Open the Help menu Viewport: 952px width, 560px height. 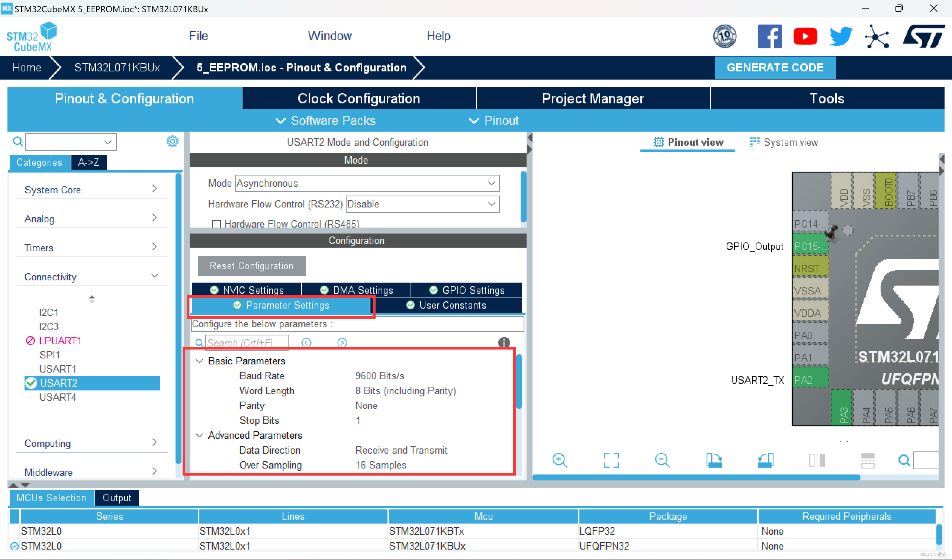pyautogui.click(x=438, y=36)
